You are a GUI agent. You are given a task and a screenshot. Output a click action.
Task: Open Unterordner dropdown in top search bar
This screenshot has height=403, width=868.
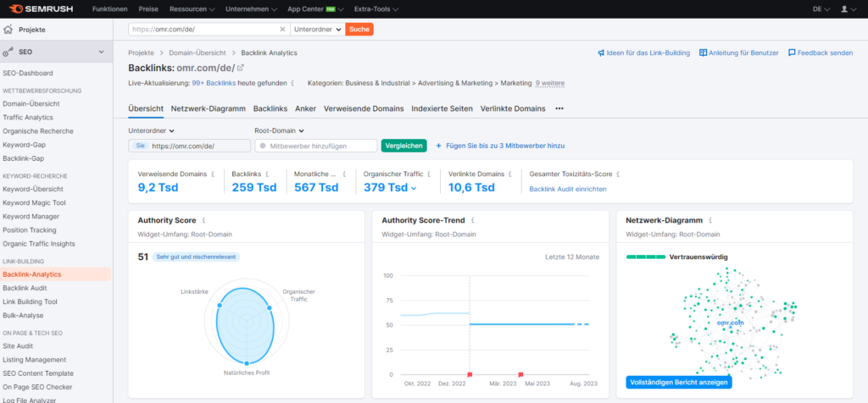click(316, 29)
